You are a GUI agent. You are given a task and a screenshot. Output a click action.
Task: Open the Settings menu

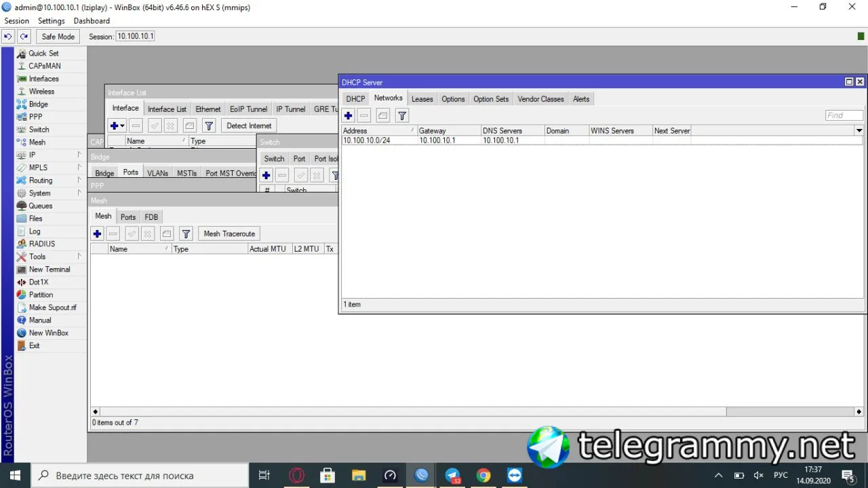[x=52, y=21]
